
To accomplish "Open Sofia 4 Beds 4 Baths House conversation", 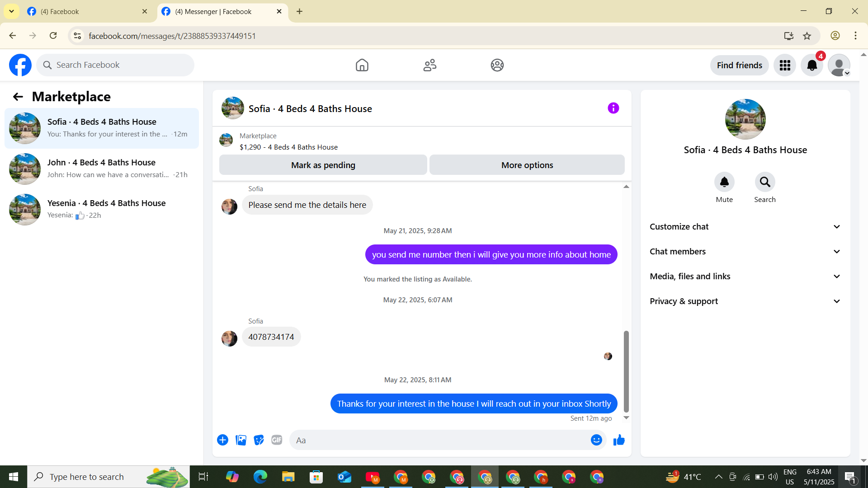I will 102,128.
